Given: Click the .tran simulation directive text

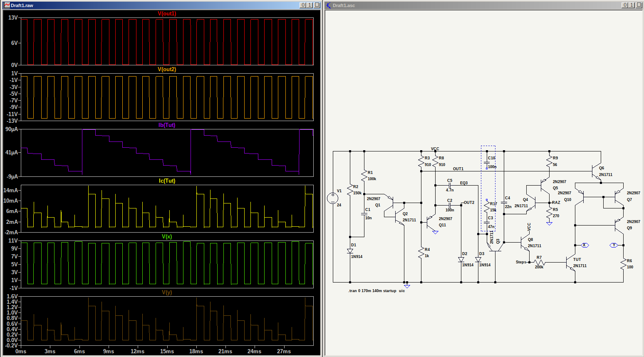Looking at the screenshot, I should coord(376,291).
